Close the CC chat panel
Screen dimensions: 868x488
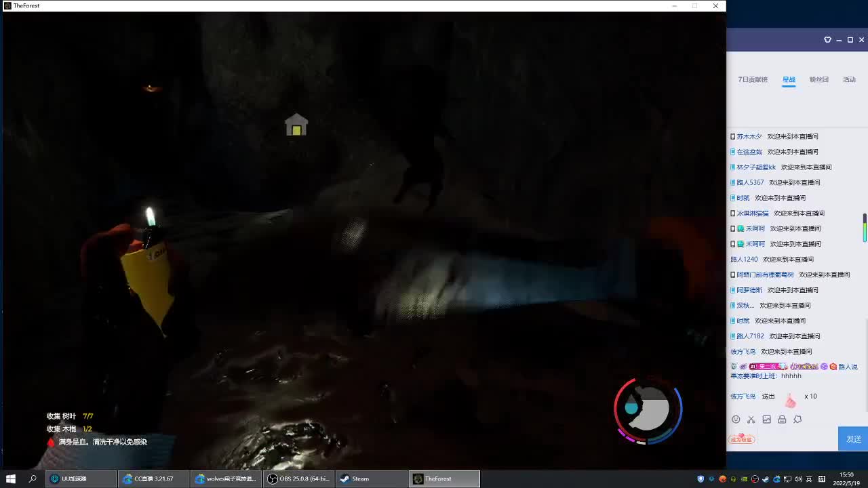862,40
